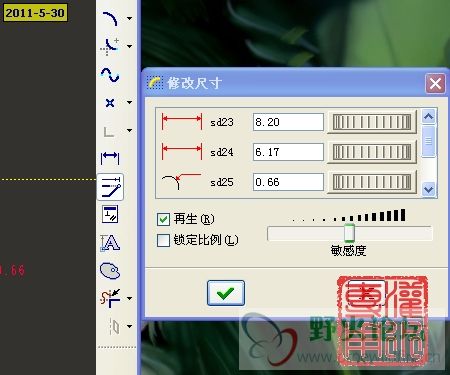Enable the 锁定比例 lock scale checkbox

pyautogui.click(x=163, y=240)
